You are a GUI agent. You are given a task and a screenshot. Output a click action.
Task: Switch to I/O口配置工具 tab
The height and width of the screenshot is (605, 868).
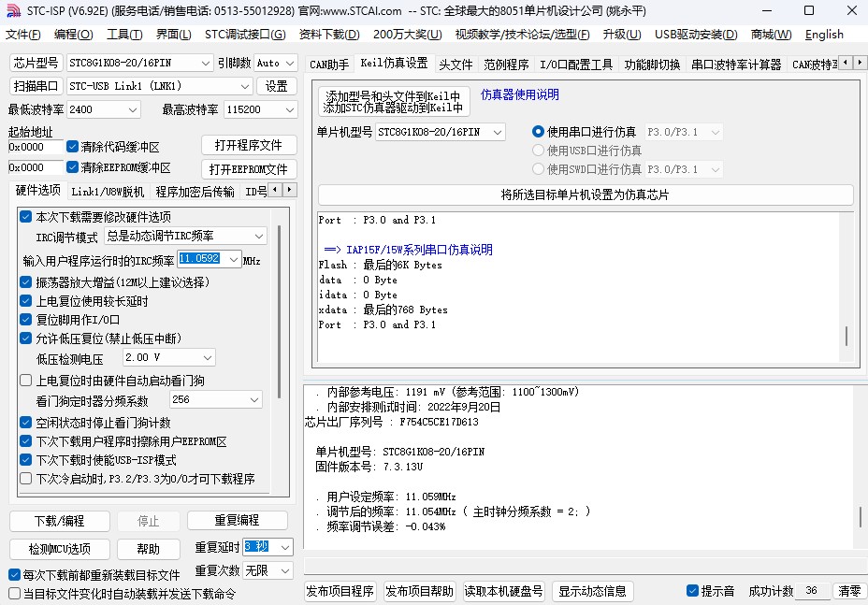coord(576,65)
